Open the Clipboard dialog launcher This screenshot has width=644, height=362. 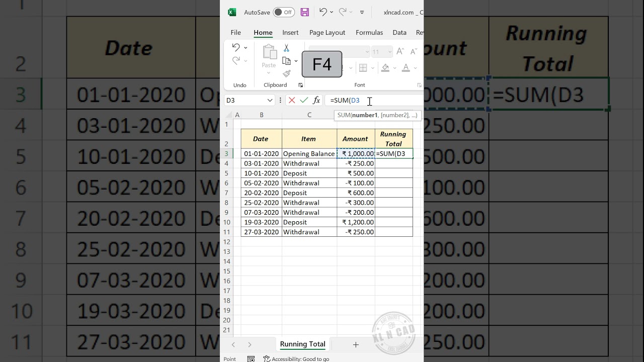coord(301,85)
